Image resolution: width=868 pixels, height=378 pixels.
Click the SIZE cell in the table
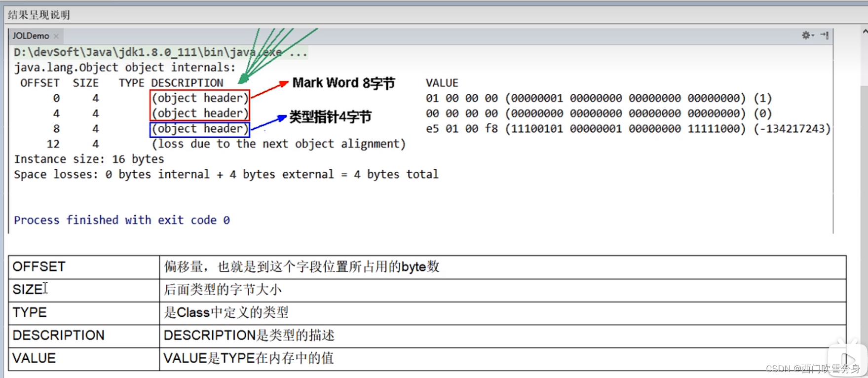[x=84, y=290]
